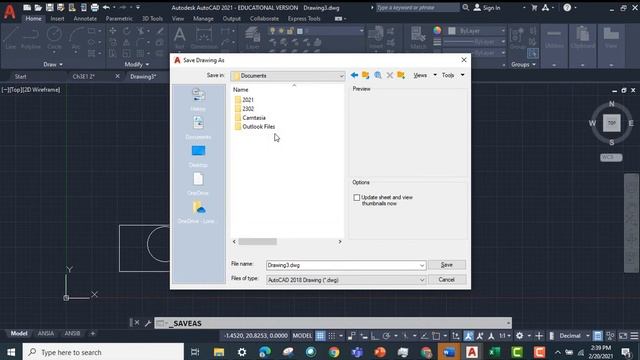
Task: Expand the Files of type dropdown
Action: click(x=422, y=280)
